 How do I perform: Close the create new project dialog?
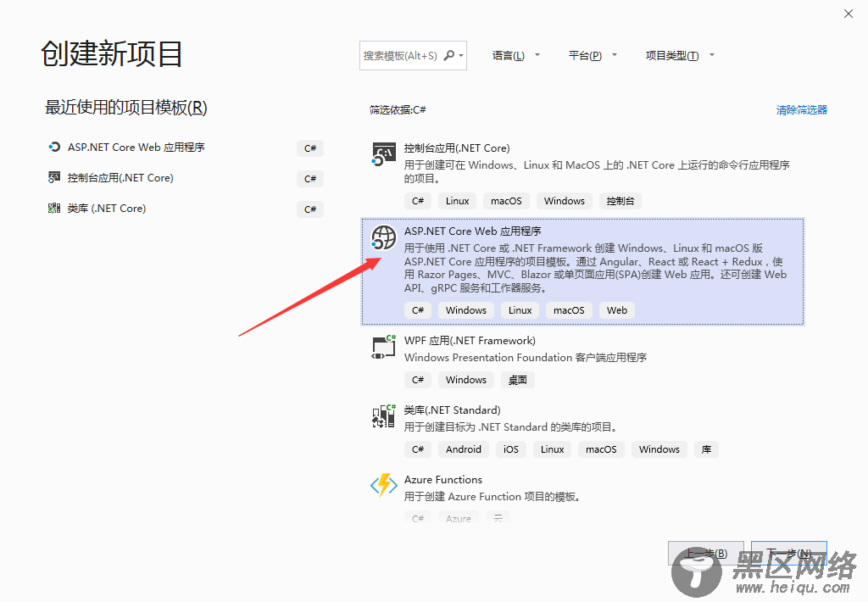848,14
